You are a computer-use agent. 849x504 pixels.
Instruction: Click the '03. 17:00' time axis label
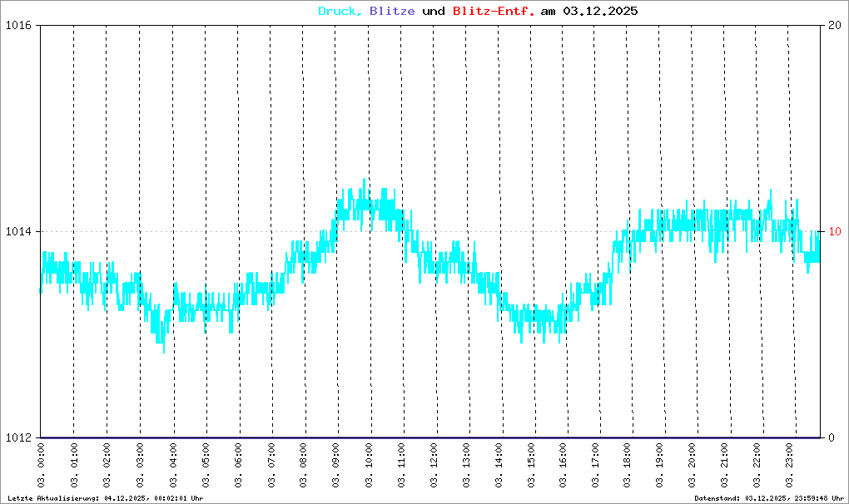pos(595,466)
